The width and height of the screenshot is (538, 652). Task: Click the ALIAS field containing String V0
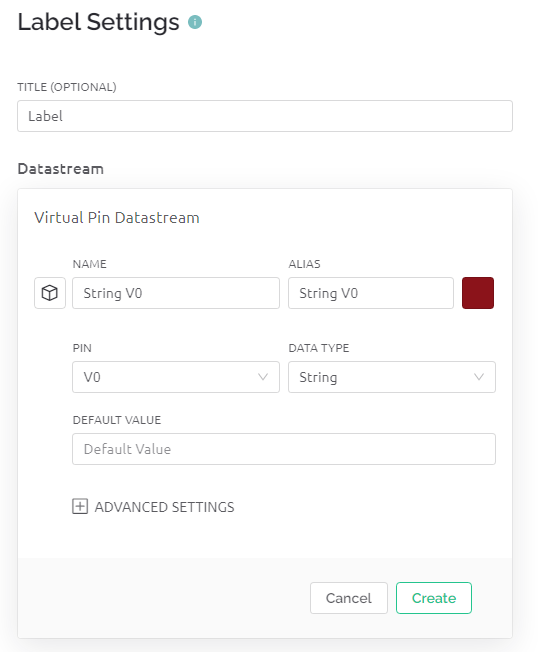371,293
